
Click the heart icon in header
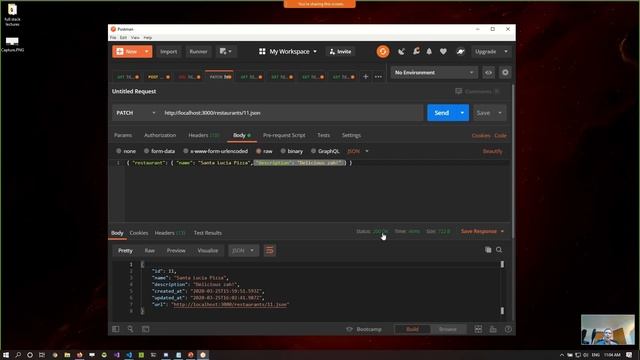click(443, 51)
